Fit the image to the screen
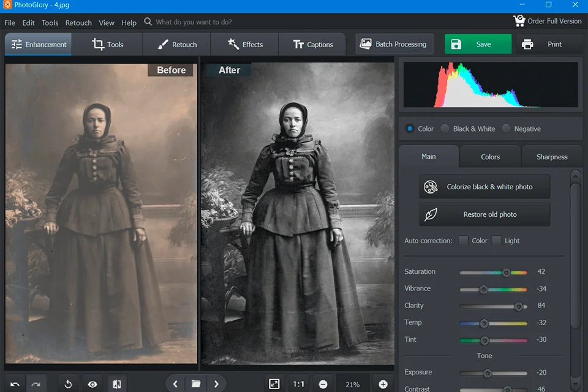588x392 pixels. [x=274, y=383]
